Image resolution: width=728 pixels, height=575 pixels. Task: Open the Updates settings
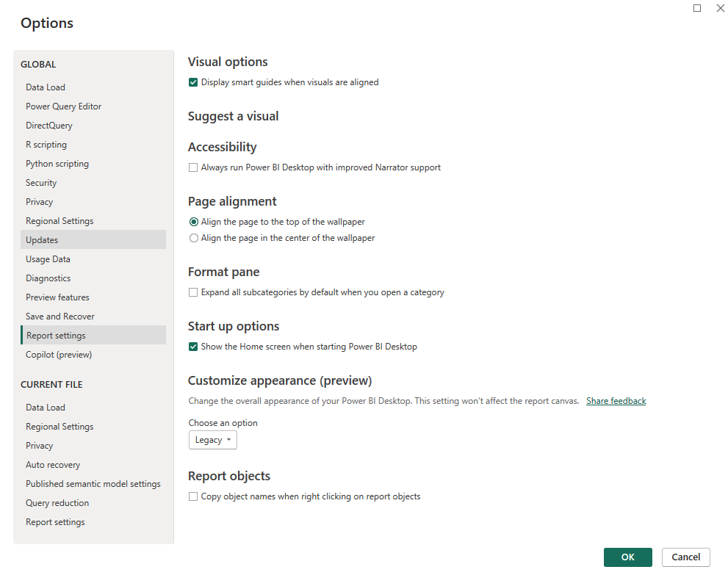[x=42, y=239]
